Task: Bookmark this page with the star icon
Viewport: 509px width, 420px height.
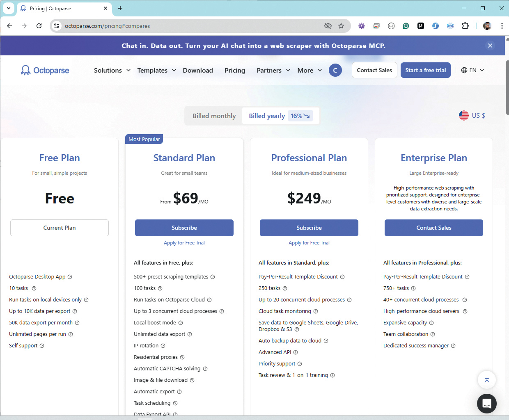Action: click(341, 26)
